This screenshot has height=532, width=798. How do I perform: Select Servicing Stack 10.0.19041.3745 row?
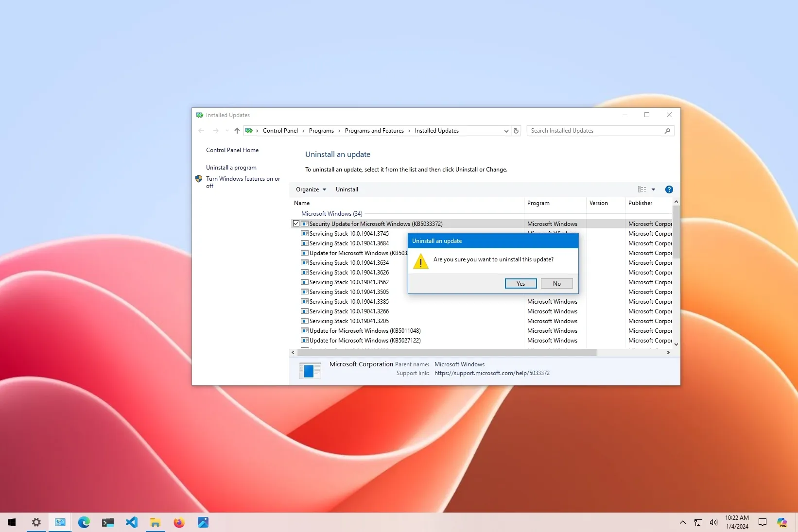click(x=349, y=234)
